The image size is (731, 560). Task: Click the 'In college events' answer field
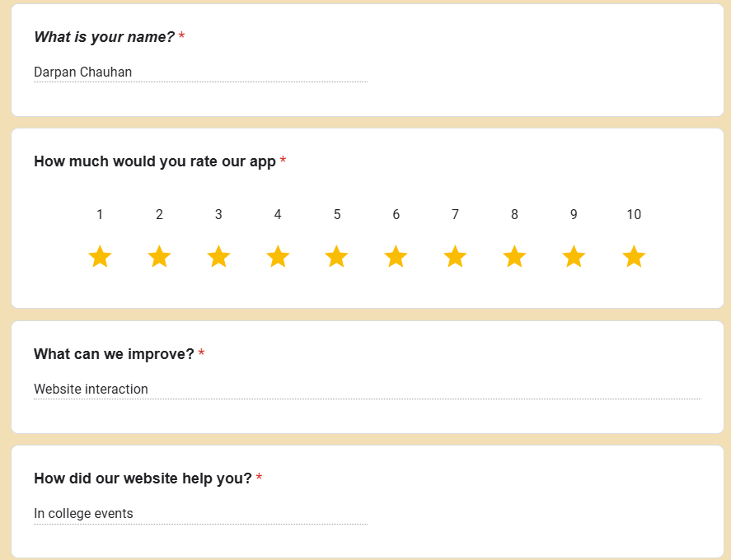[200, 514]
